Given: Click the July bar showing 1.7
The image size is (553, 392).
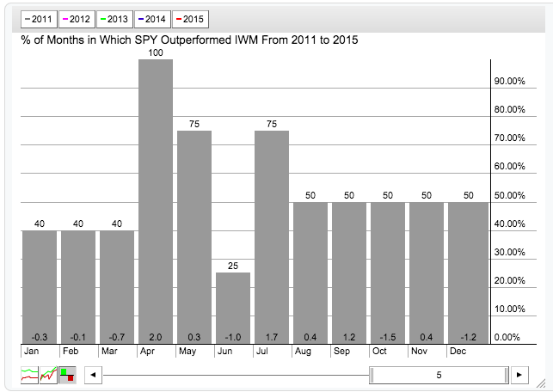Looking at the screenshot, I should point(272,237).
